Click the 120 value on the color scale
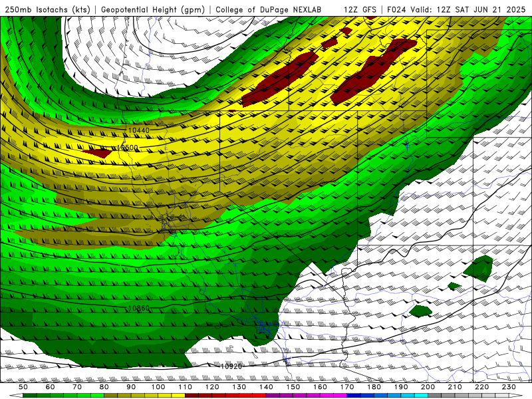 tap(212, 387)
